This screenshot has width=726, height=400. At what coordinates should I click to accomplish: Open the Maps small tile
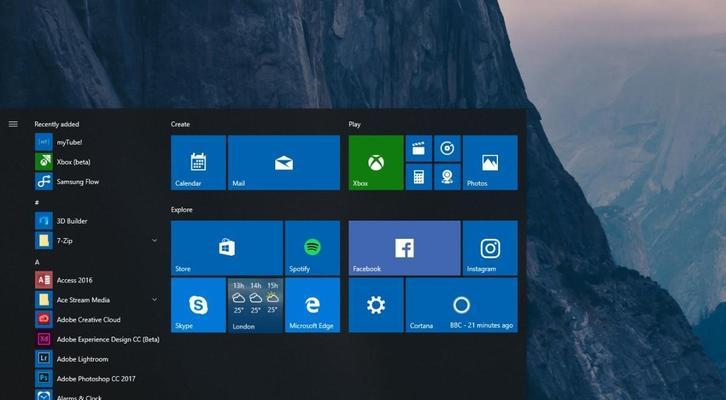(447, 177)
